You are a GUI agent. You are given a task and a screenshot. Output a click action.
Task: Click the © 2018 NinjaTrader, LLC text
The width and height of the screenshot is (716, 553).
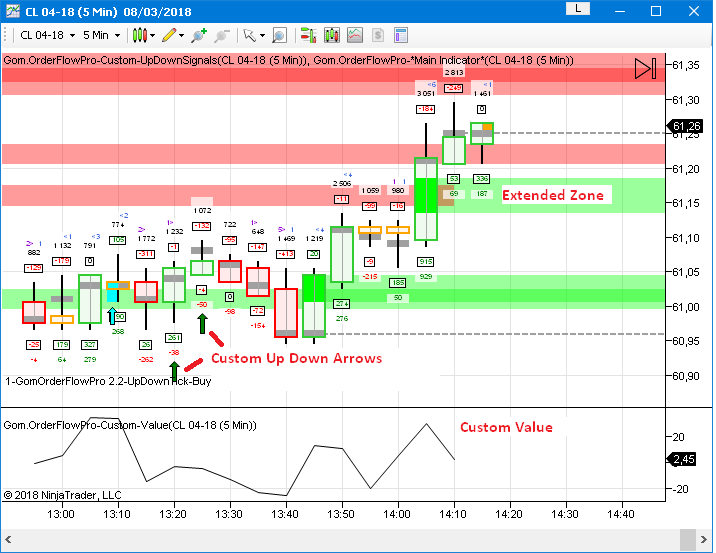click(x=63, y=495)
